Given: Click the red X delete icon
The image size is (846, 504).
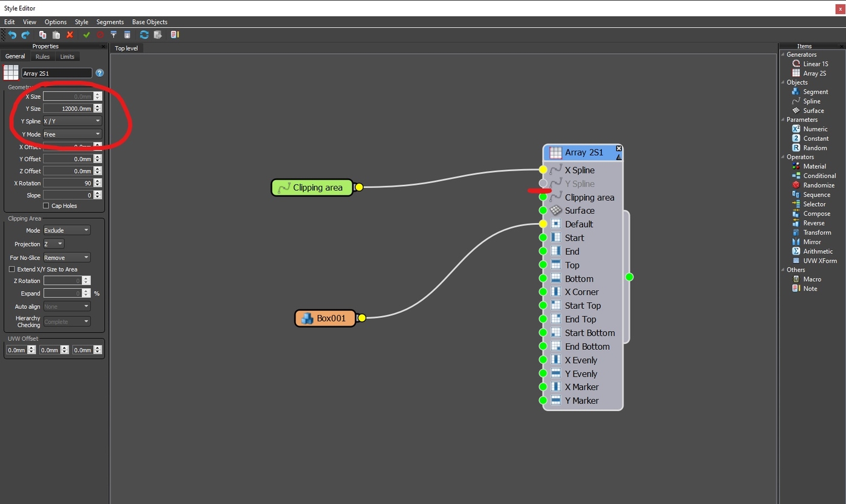Looking at the screenshot, I should pos(69,35).
